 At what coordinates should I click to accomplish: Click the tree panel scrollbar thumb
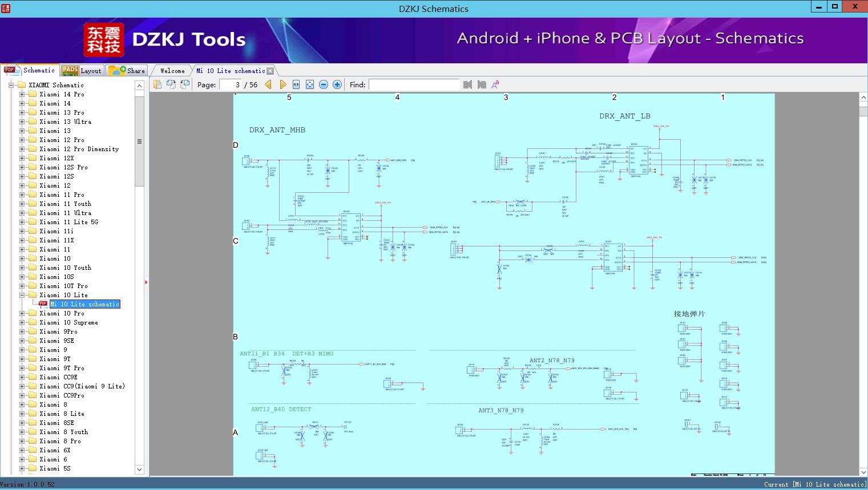(x=139, y=141)
